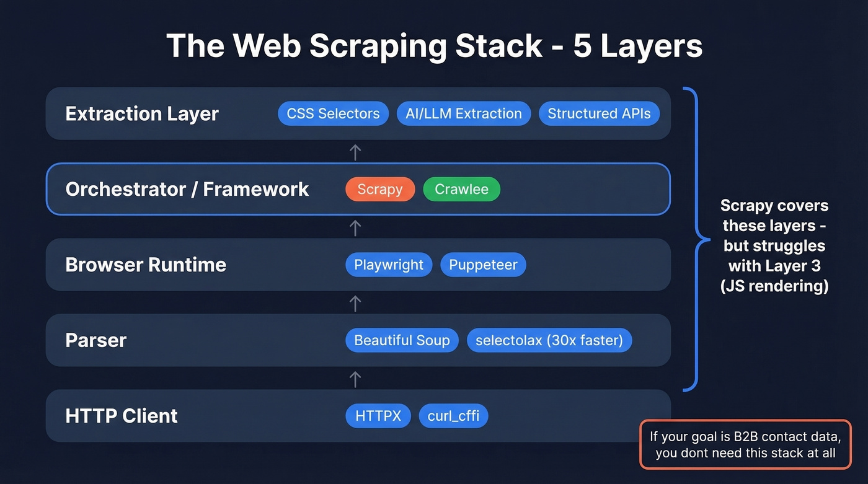
Task: Toggle the CSS Selectors option
Action: (x=333, y=113)
